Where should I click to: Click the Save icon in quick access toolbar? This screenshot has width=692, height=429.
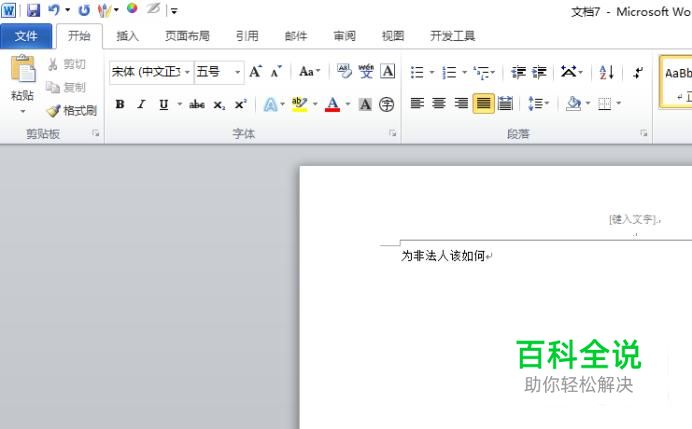pos(34,10)
